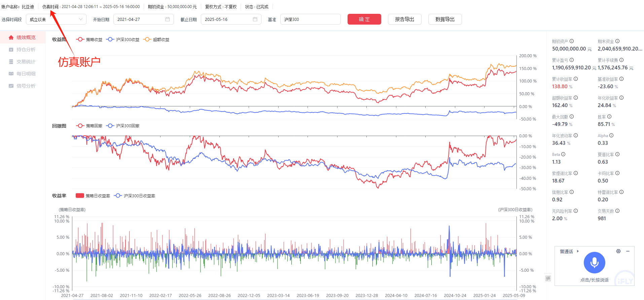Click the info icon next to Alpha
Screen dimensions: 644x300
(611, 136)
